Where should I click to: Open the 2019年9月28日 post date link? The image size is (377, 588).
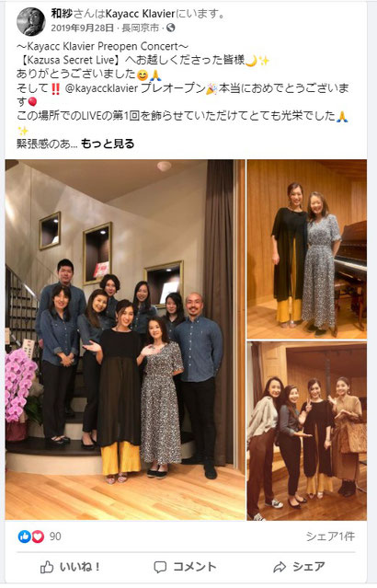point(83,29)
